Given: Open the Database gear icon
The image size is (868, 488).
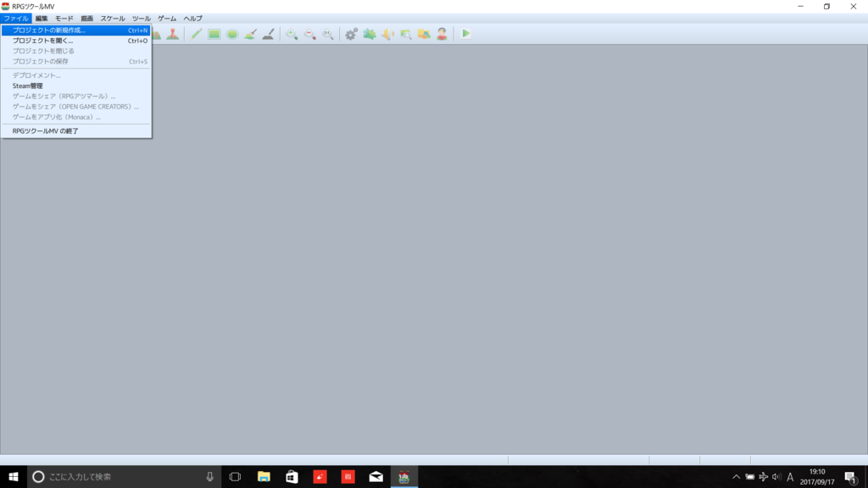Looking at the screenshot, I should coord(352,34).
